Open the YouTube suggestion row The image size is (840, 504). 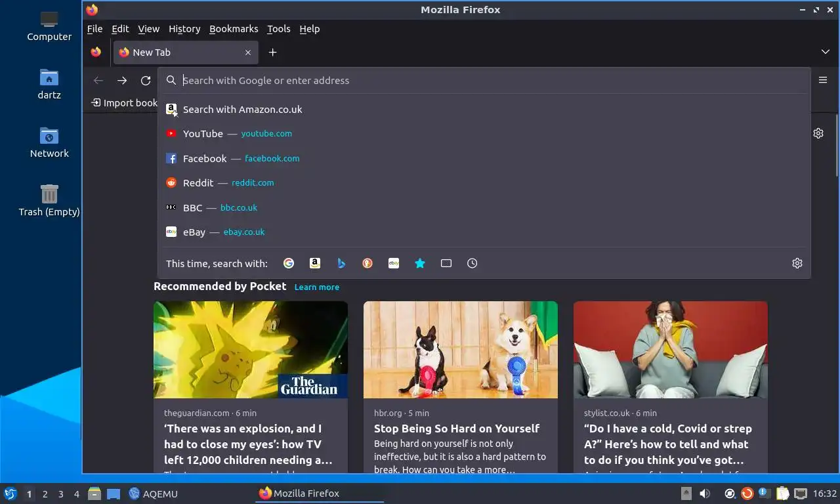click(484, 133)
